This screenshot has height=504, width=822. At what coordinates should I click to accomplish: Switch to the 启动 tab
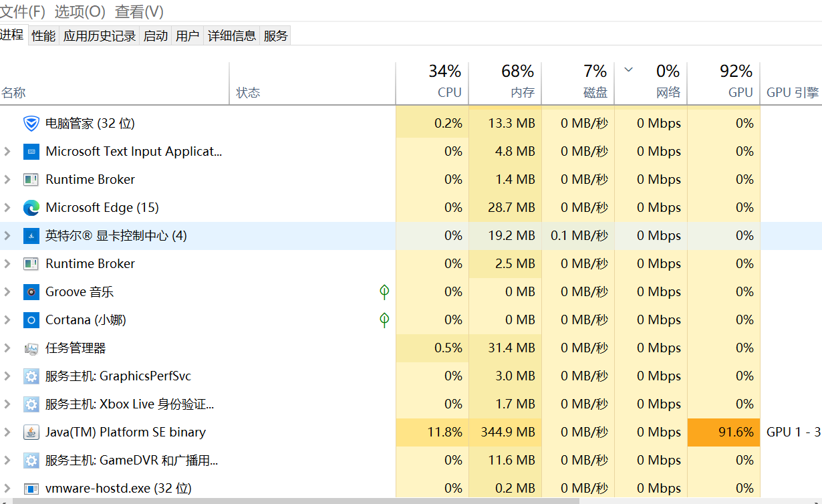pos(156,36)
